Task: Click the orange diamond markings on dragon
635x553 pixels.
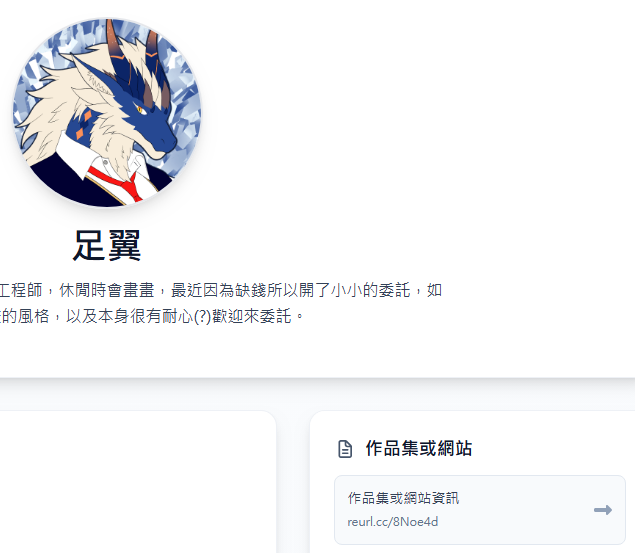Action: point(85,123)
